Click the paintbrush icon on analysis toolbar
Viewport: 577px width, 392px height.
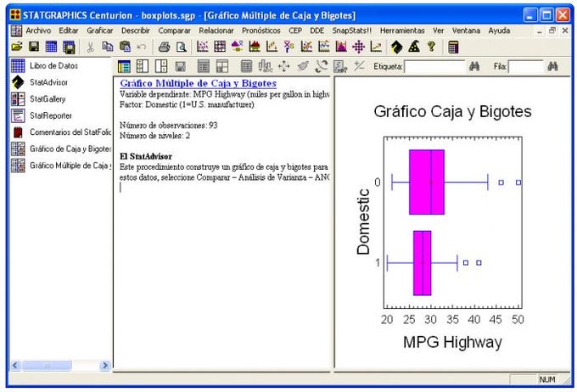(x=303, y=66)
